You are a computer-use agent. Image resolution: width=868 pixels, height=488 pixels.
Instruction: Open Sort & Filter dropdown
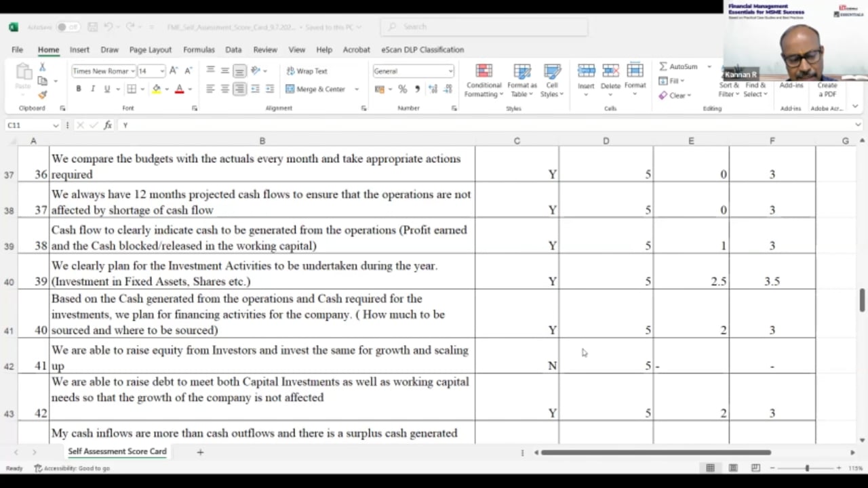[729, 89]
